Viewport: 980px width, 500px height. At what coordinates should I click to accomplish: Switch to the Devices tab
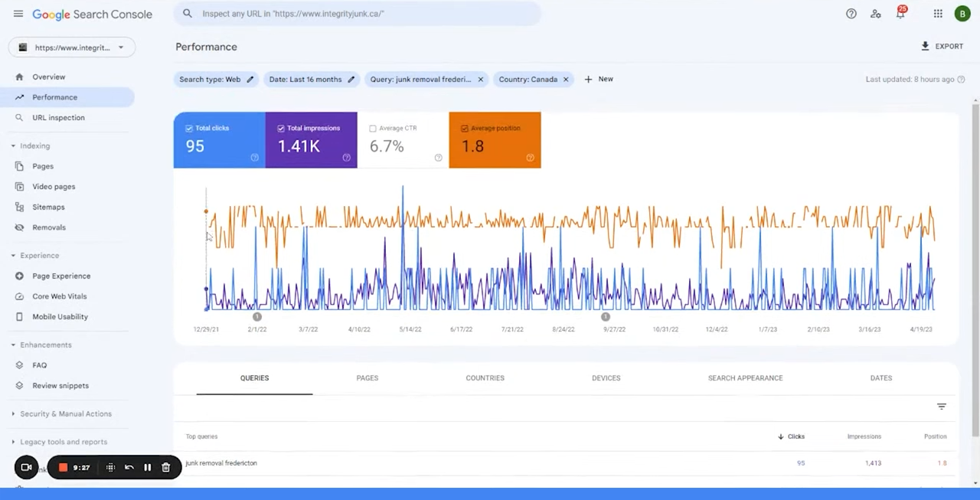(606, 378)
